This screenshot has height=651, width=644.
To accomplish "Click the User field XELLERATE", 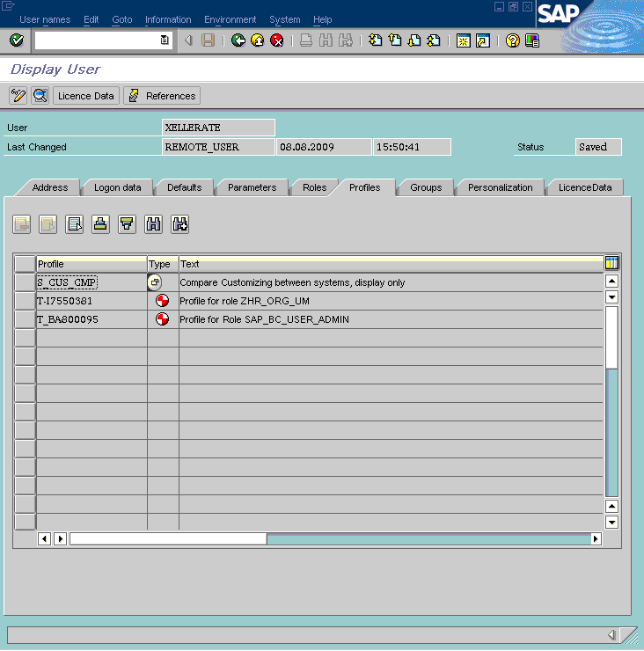I will 218,128.
